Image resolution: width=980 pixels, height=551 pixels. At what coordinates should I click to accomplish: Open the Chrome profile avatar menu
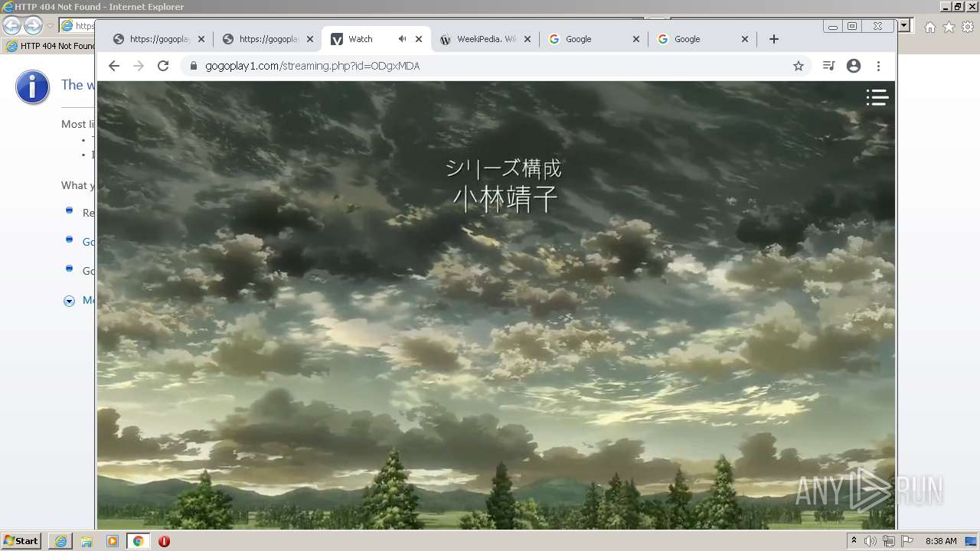(x=854, y=66)
